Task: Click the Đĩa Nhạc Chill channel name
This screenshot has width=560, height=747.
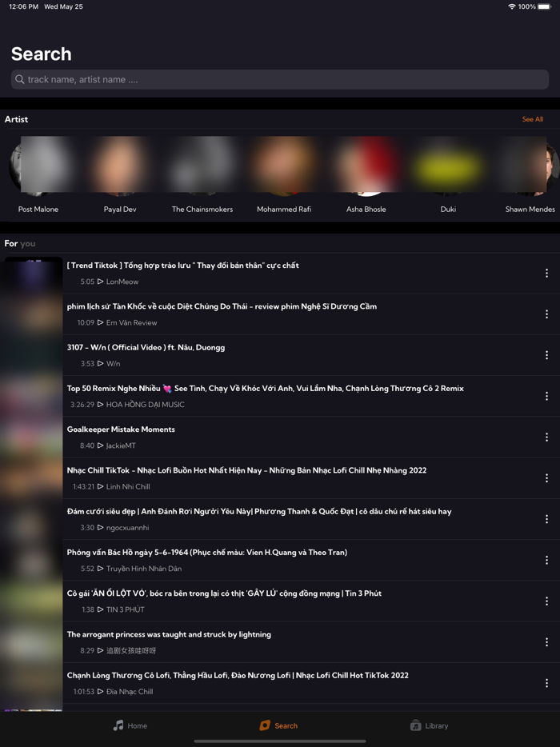Action: (x=130, y=691)
